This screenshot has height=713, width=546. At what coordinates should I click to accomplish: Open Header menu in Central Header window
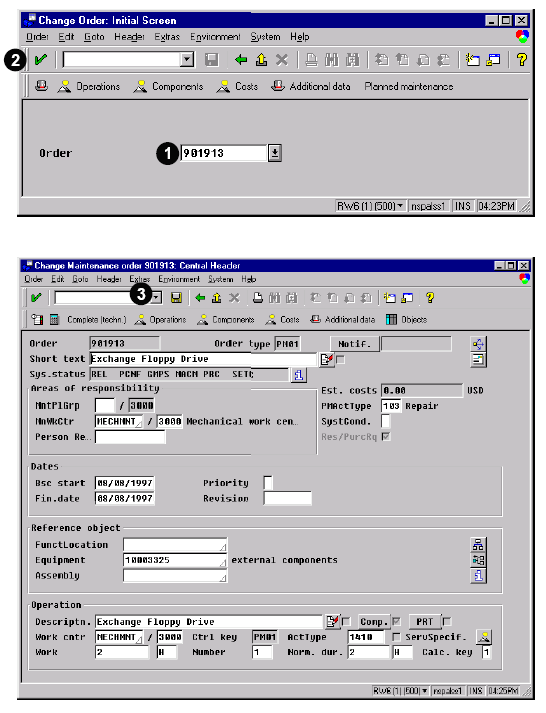pos(109,279)
